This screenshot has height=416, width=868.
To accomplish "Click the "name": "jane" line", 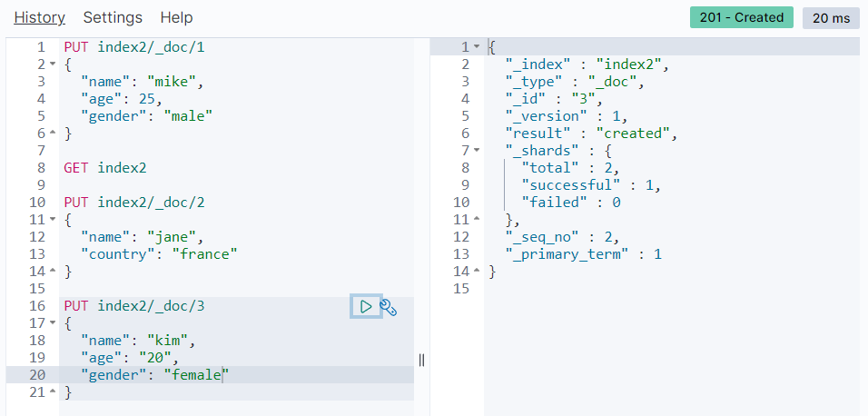I will coord(143,237).
